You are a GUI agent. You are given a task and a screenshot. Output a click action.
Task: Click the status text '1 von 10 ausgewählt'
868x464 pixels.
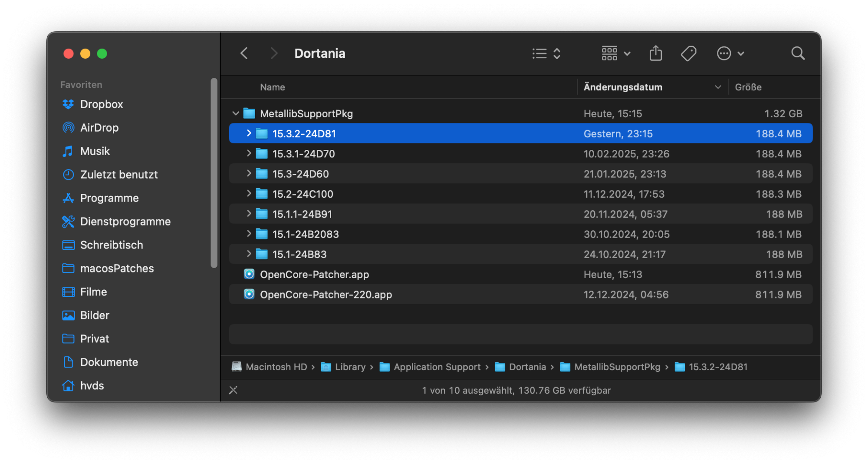click(x=467, y=390)
